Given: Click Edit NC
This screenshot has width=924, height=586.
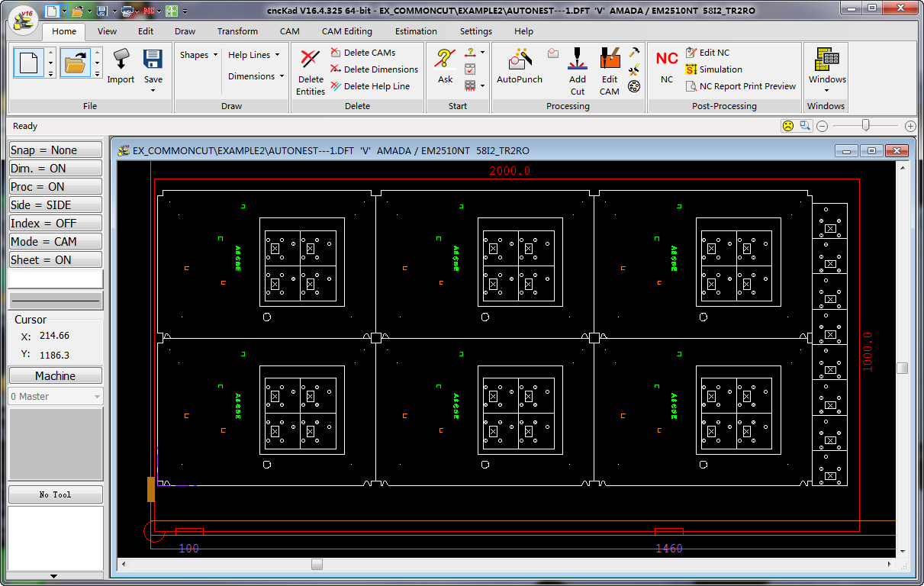Looking at the screenshot, I should (x=707, y=53).
